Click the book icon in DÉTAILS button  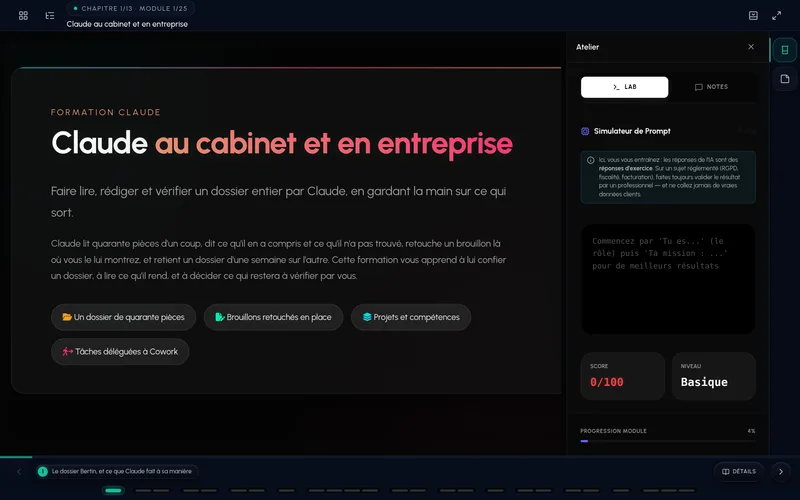pos(726,472)
